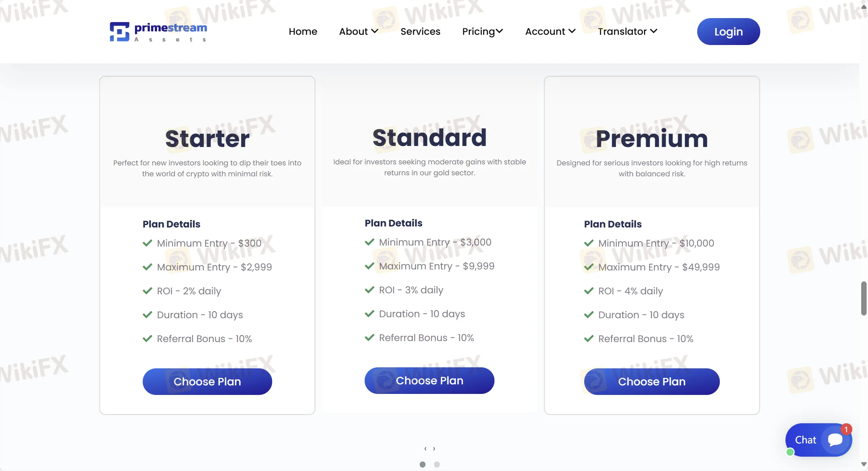Click the right carousel arrow
The image size is (868, 471).
point(434,448)
